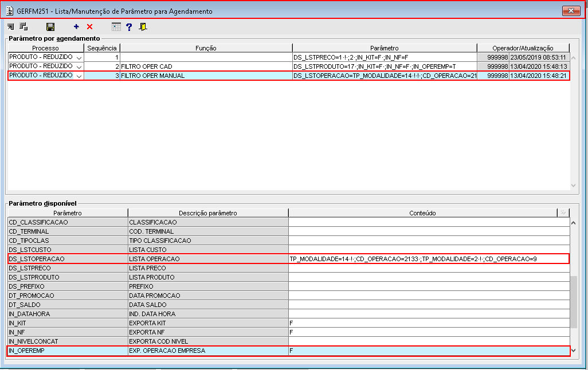Click the Conteúdo column header
The height and width of the screenshot is (370, 588).
[422, 213]
